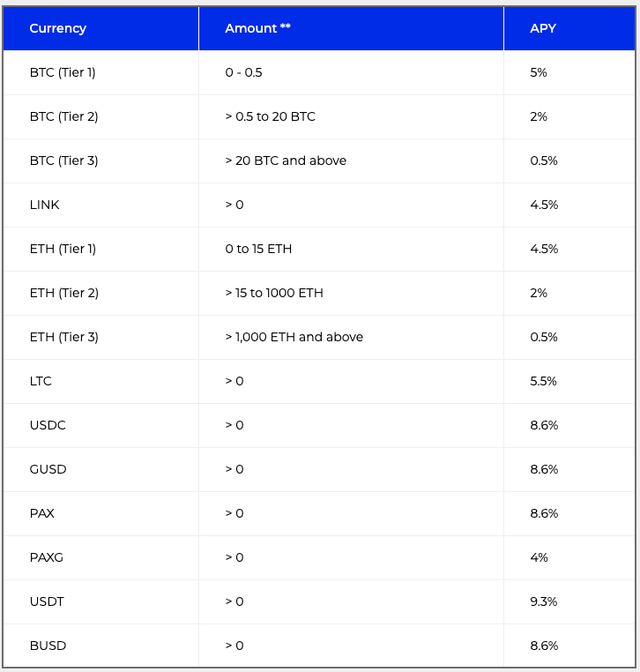Screen dimensions: 640x672
Task: Click the LINK currency cell
Action: pos(45,205)
